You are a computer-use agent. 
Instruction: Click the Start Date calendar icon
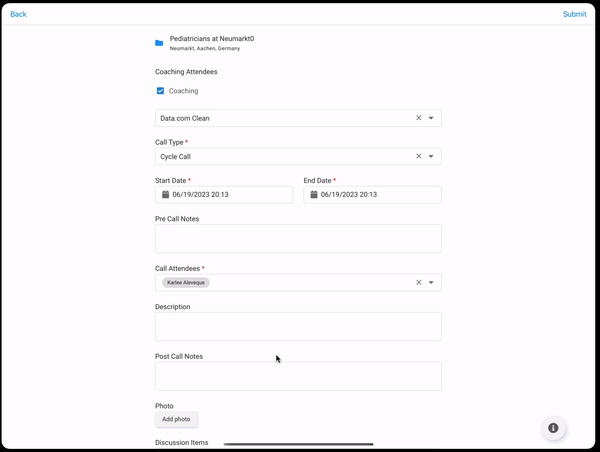165,195
